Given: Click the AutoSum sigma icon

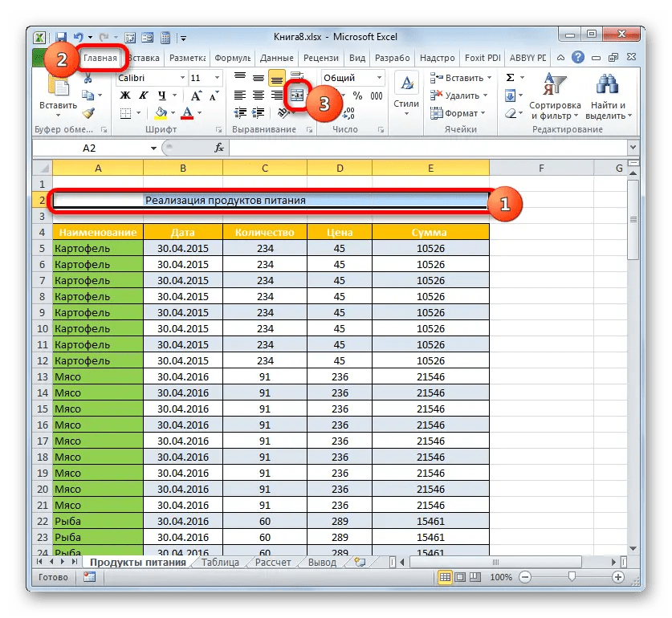Looking at the screenshot, I should pos(510,78).
